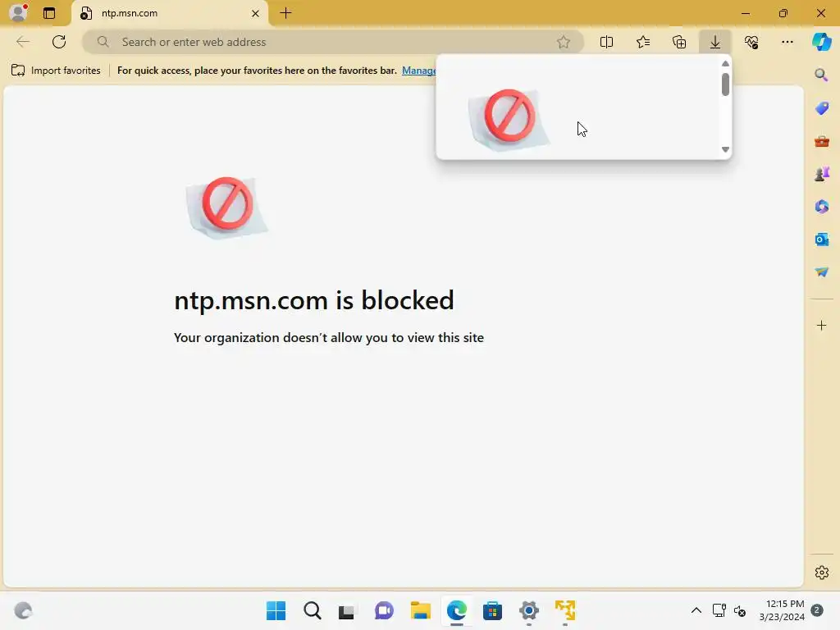Screen dimensions: 840x630
Task: Open sidebar Drop paper plane icon
Action: [821, 272]
